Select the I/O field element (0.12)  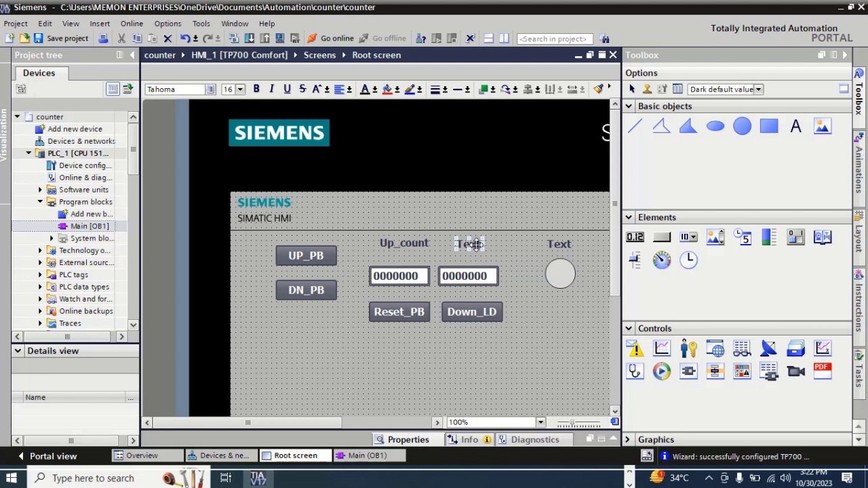point(635,237)
